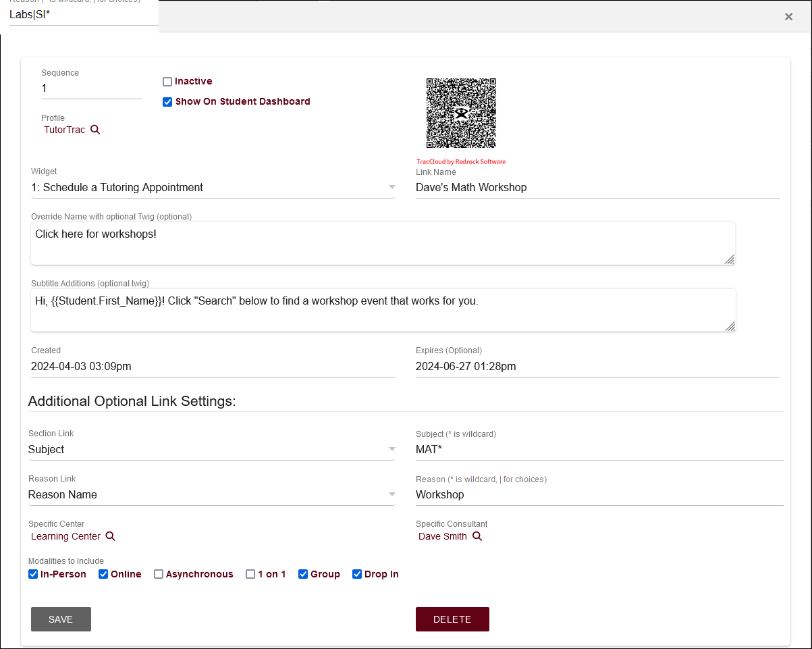Click the Save button
The image size is (812, 649).
point(61,619)
